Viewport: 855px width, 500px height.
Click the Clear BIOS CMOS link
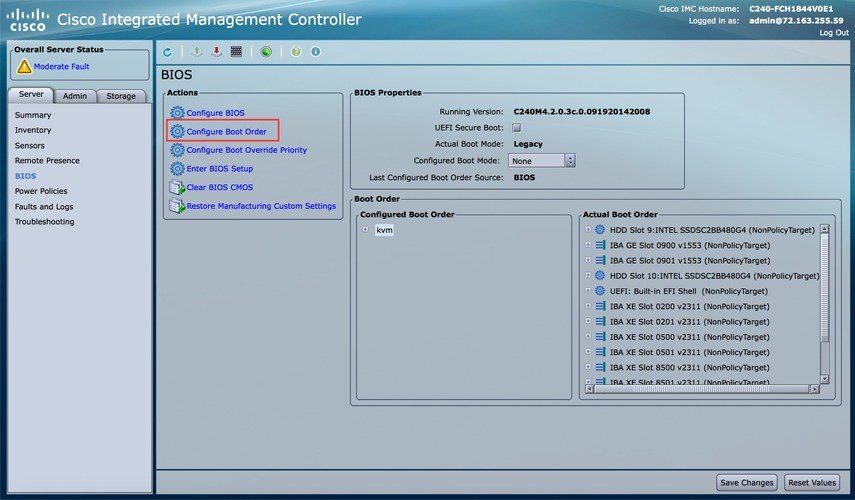pos(220,187)
